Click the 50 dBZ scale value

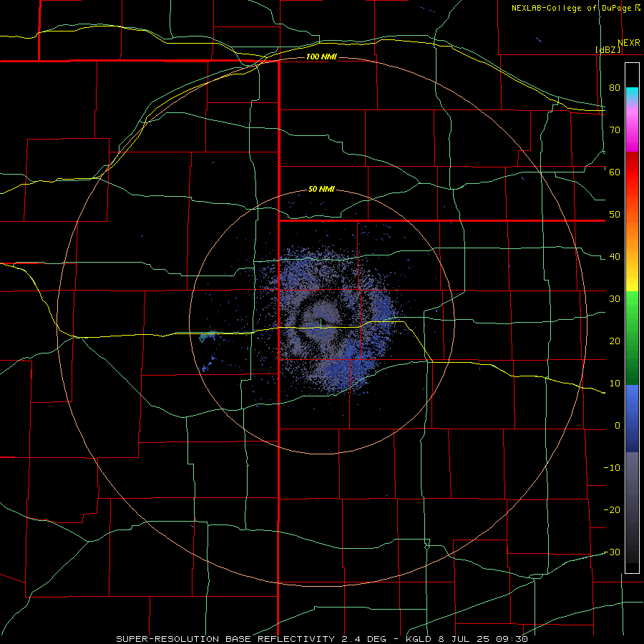click(615, 215)
